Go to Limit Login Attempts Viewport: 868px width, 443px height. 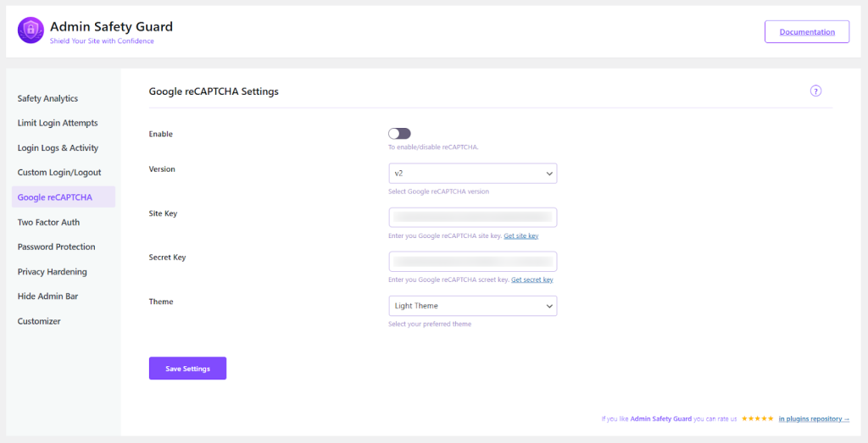(58, 124)
